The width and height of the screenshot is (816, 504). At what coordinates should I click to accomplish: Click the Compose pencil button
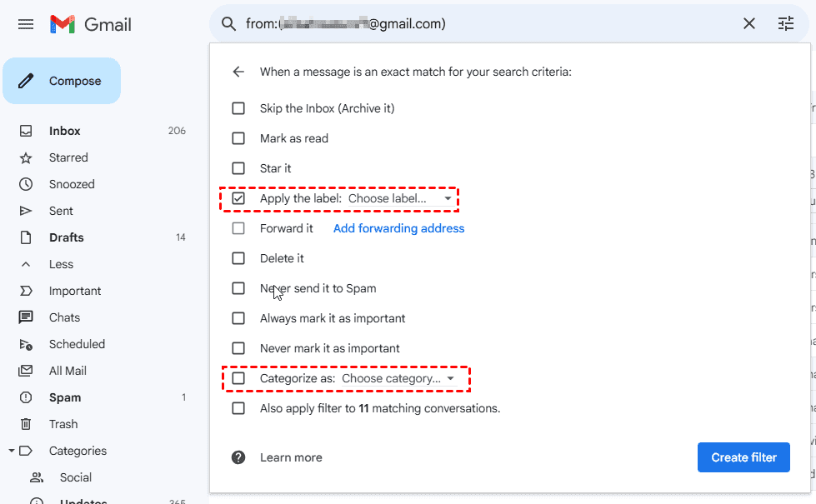tap(62, 81)
